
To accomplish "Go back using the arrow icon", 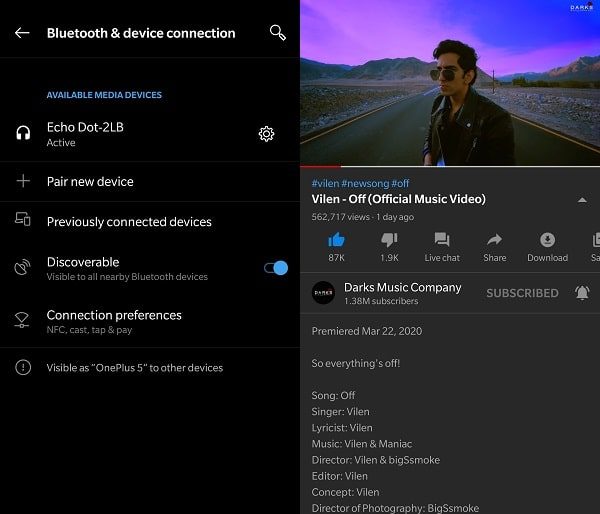I will pos(22,33).
